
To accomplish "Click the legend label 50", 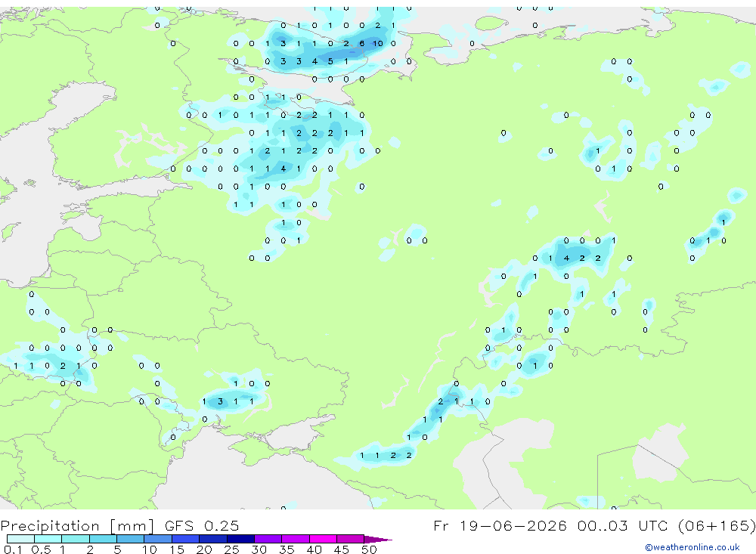I will 369,549.
